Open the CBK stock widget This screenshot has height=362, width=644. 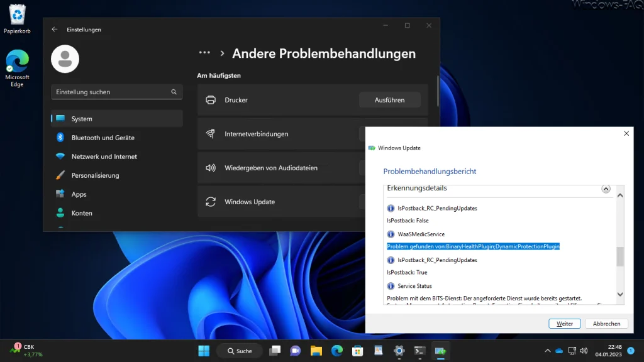click(26, 351)
